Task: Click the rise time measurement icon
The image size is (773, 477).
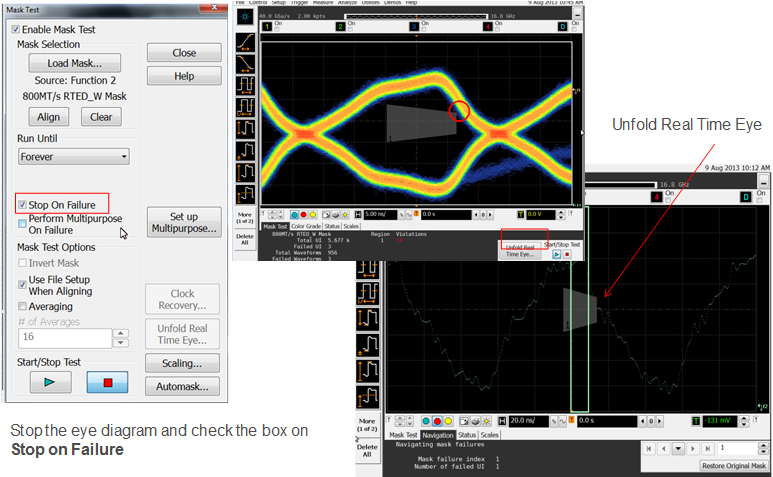Action: tap(245, 41)
